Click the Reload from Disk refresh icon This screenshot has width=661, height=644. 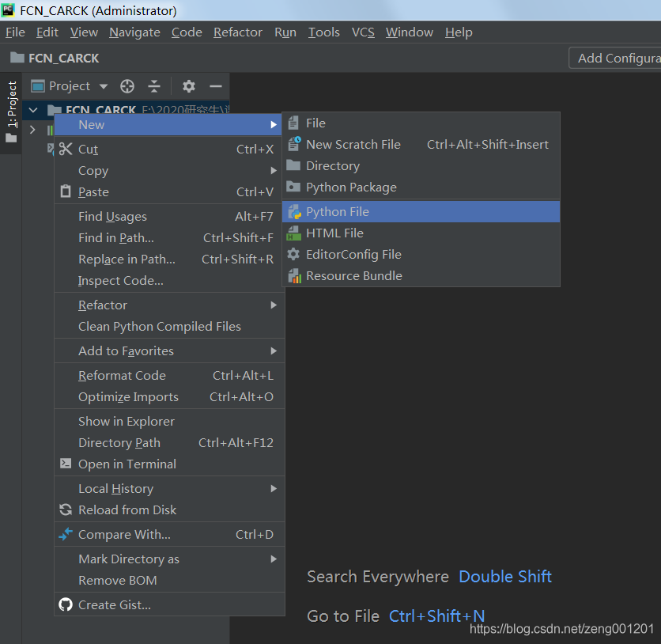click(66, 510)
